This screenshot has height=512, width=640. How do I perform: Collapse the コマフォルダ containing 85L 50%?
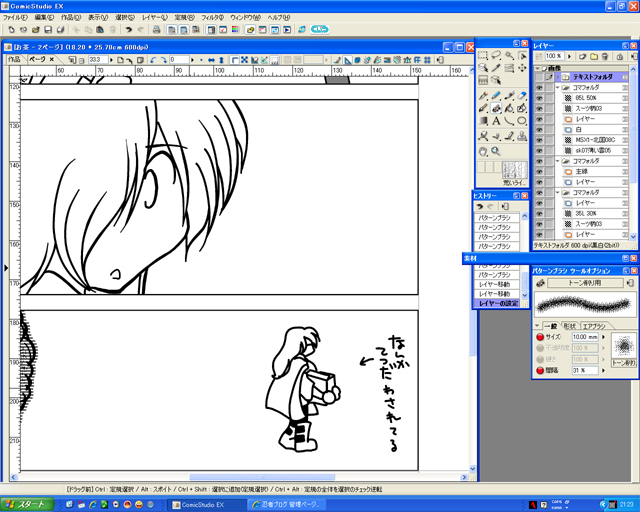click(x=558, y=87)
